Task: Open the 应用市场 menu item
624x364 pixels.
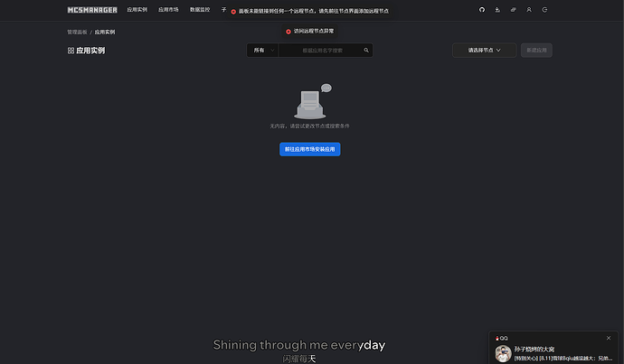Action: pyautogui.click(x=168, y=10)
